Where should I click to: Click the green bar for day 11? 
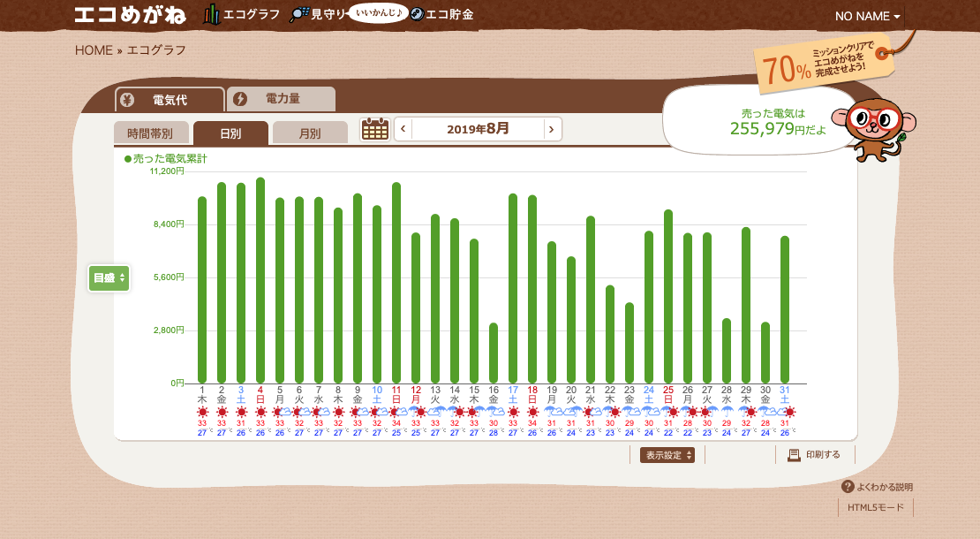(x=396, y=283)
